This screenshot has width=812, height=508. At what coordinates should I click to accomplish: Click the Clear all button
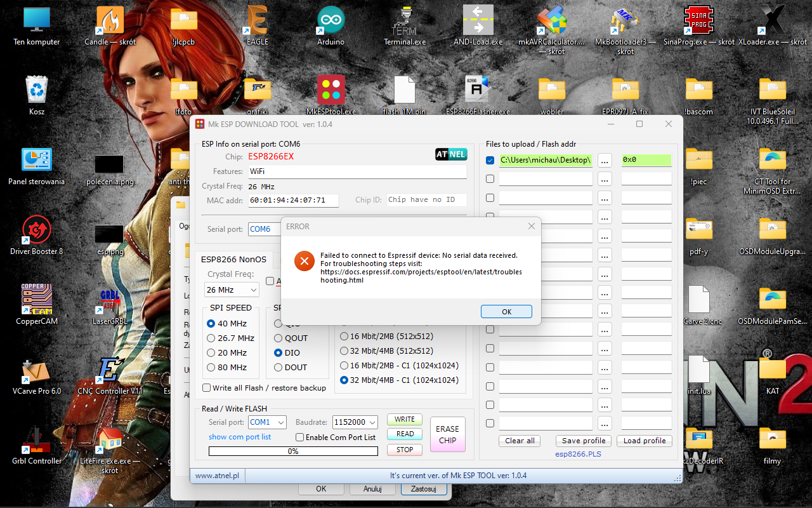click(520, 441)
